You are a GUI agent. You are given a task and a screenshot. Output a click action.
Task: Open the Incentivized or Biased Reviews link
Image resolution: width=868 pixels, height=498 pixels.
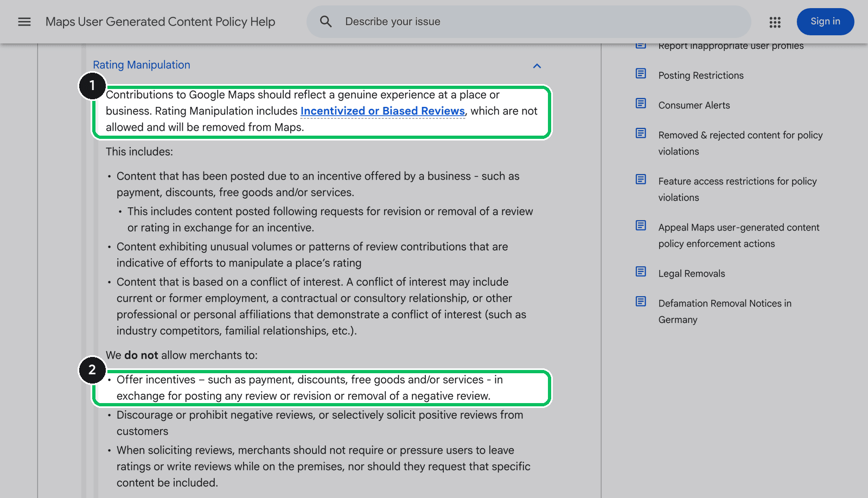pyautogui.click(x=382, y=111)
